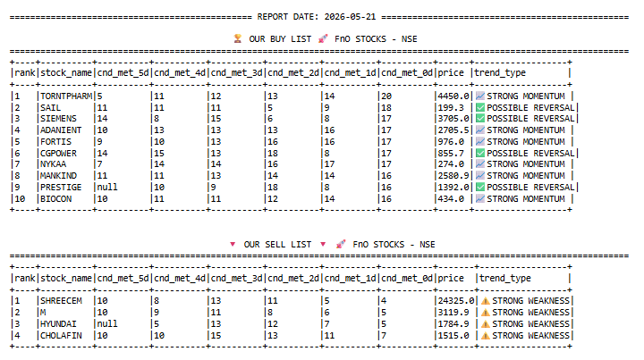
Task: Select the ADANIENT stock name
Action: (x=61, y=130)
